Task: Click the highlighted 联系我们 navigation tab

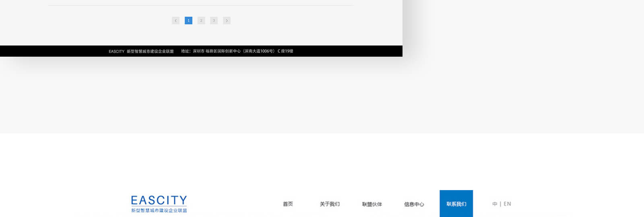Action: (x=456, y=204)
